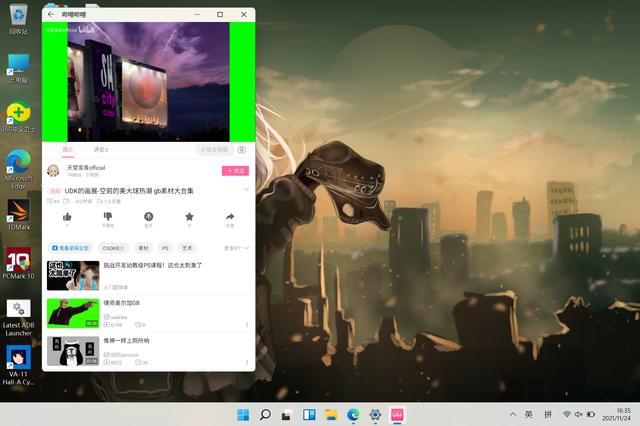Open the green-screen pointing man video thumbnail
The width and height of the screenshot is (640, 426).
(73, 313)
